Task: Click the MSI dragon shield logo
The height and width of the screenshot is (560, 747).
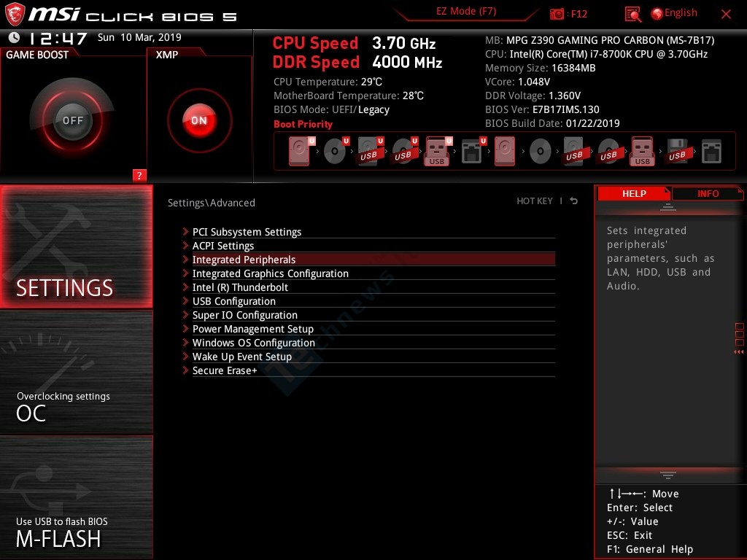Action: 16,14
